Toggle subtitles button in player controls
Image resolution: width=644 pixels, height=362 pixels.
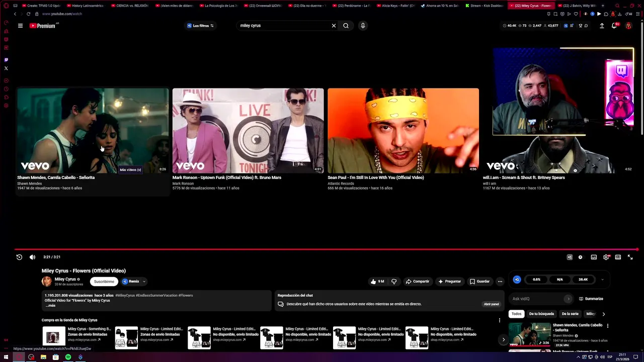(x=594, y=257)
